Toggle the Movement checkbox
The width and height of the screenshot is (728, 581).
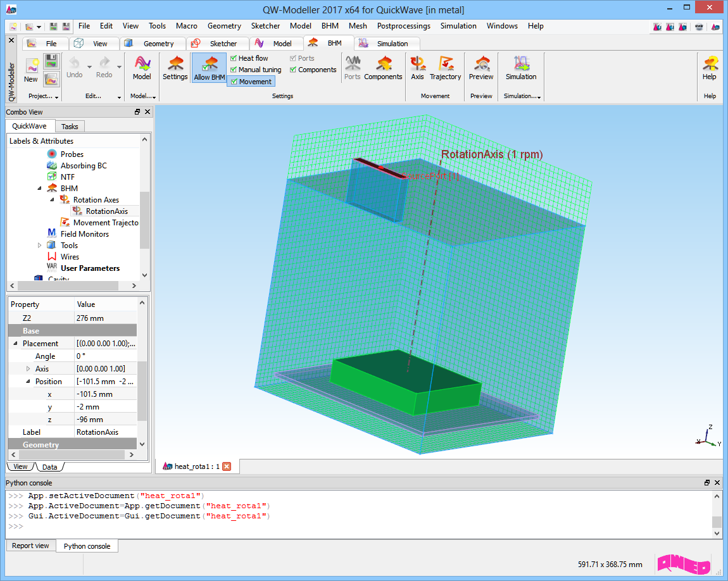pos(234,82)
